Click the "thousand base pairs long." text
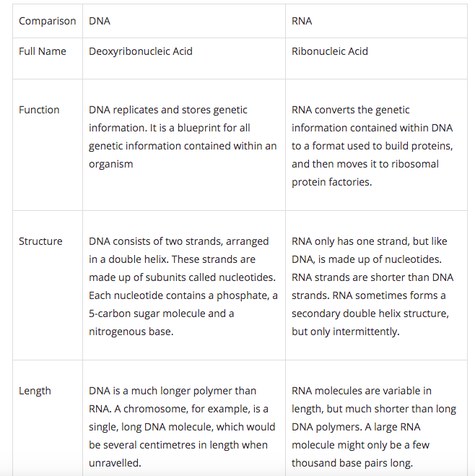 [352, 463]
